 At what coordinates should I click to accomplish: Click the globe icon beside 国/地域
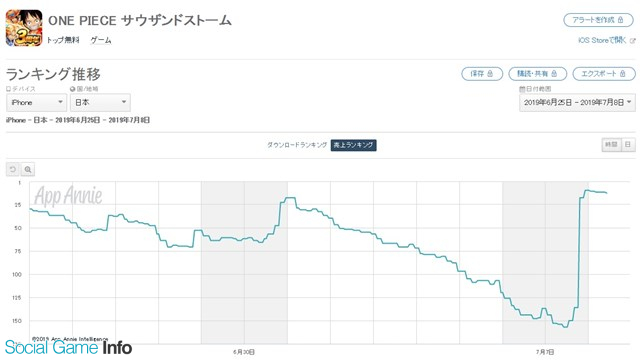coord(72,89)
